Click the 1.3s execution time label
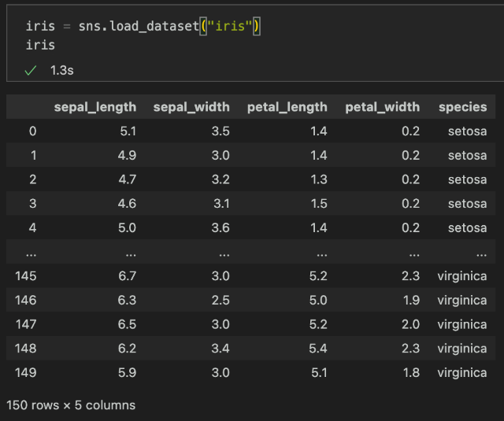 (61, 70)
